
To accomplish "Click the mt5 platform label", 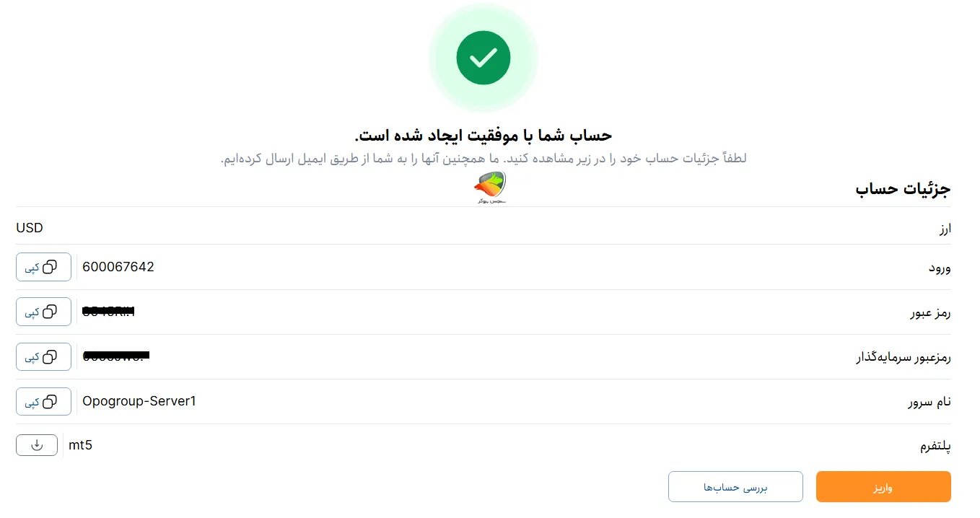I will click(x=80, y=445).
